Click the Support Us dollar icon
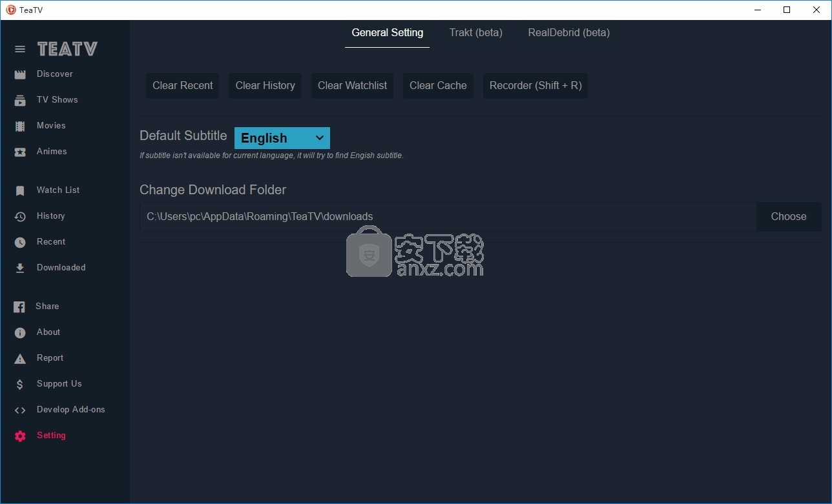832x504 pixels. click(20, 384)
